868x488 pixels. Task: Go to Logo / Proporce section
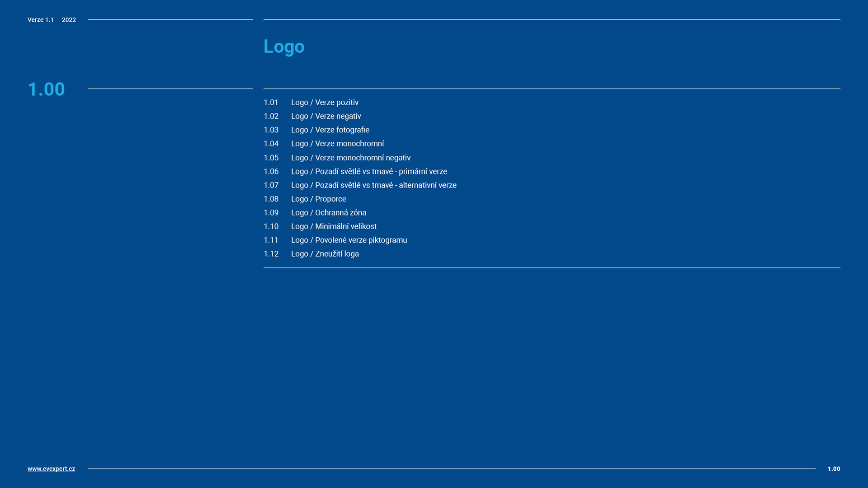[318, 199]
